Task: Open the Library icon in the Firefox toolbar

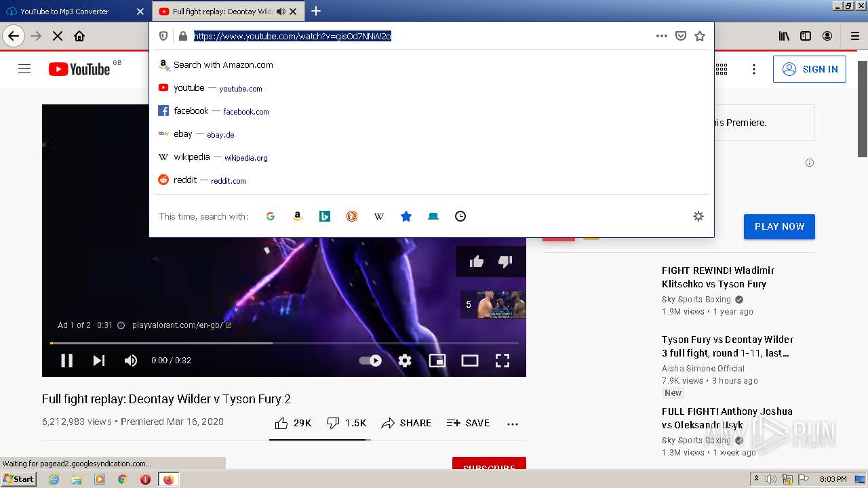Action: (784, 36)
